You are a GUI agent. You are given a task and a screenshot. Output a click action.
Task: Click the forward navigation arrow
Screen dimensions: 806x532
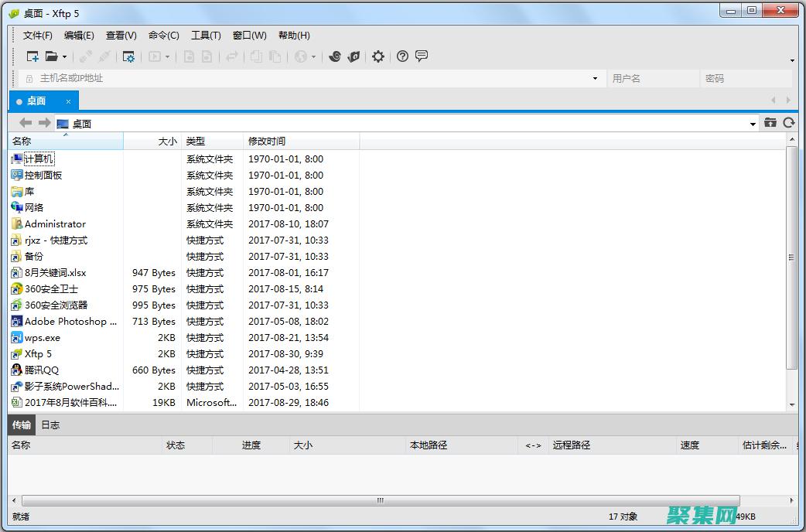click(x=45, y=122)
